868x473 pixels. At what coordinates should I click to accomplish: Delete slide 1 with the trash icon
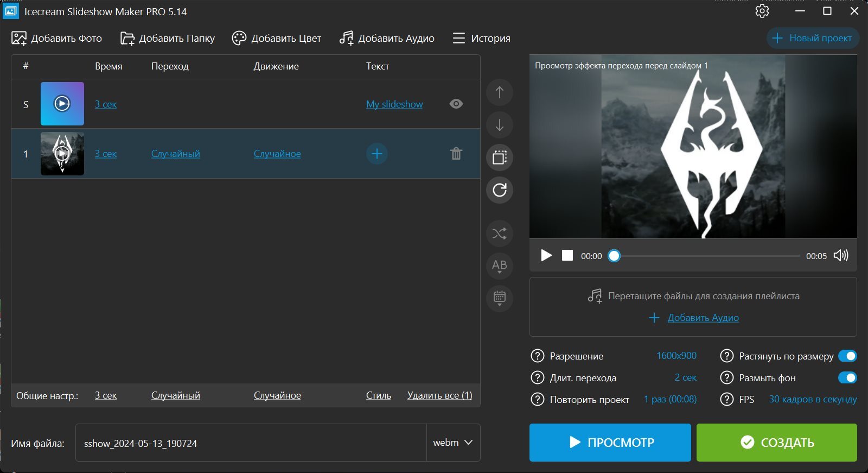click(456, 154)
